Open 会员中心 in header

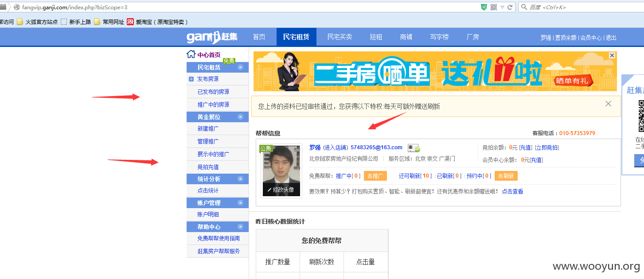point(591,38)
